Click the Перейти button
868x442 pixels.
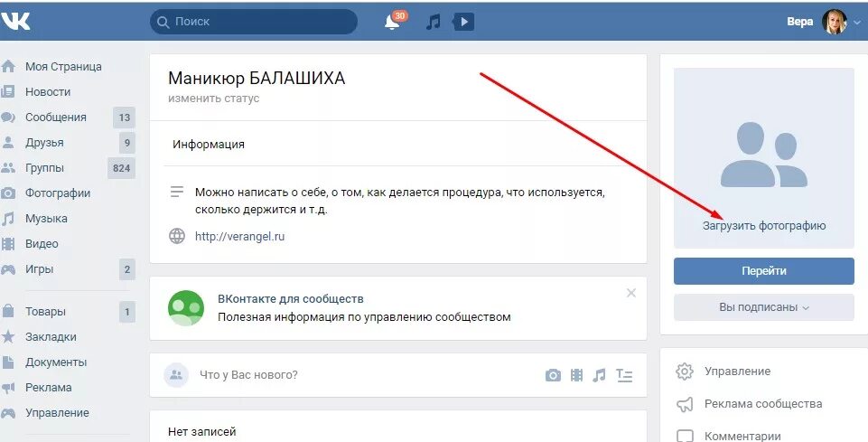point(764,271)
